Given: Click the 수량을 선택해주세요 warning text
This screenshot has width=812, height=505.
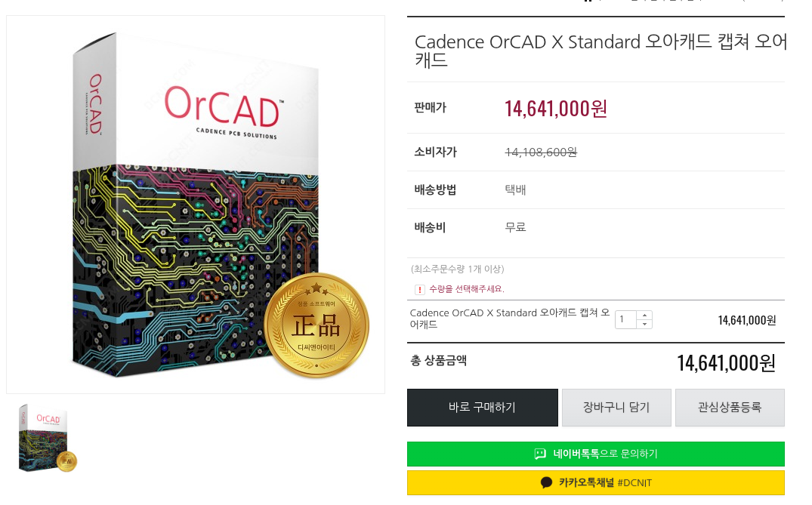Looking at the screenshot, I should coord(466,289).
